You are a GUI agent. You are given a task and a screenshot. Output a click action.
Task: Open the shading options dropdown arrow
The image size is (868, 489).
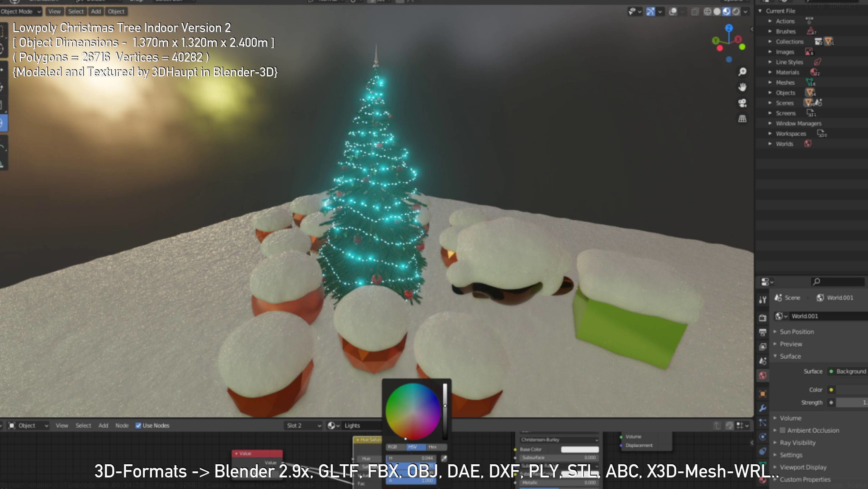click(745, 12)
